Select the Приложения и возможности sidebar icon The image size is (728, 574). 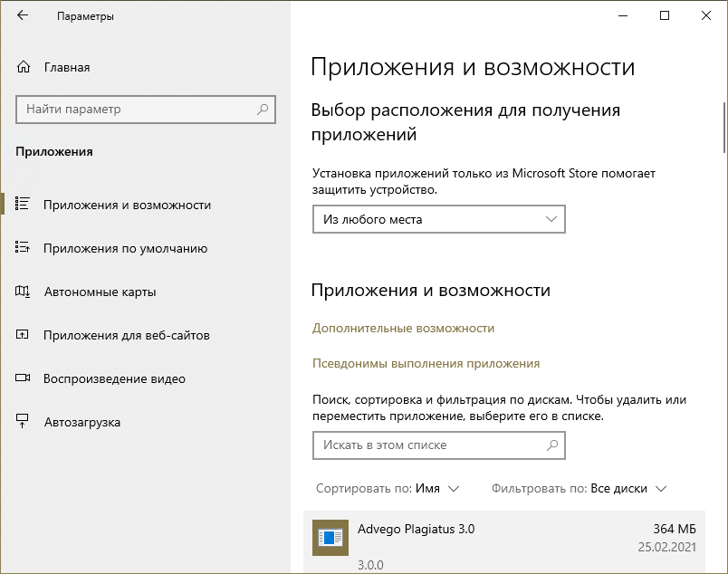pos(24,205)
